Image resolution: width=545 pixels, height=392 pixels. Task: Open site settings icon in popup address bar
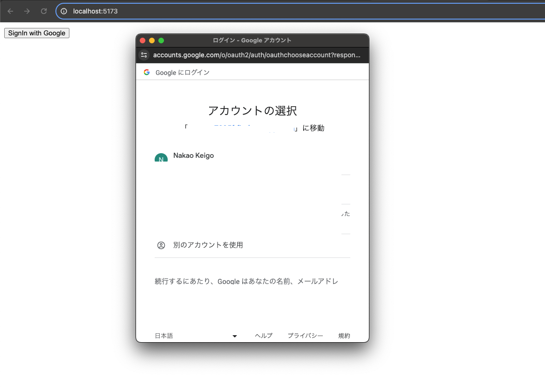[144, 55]
